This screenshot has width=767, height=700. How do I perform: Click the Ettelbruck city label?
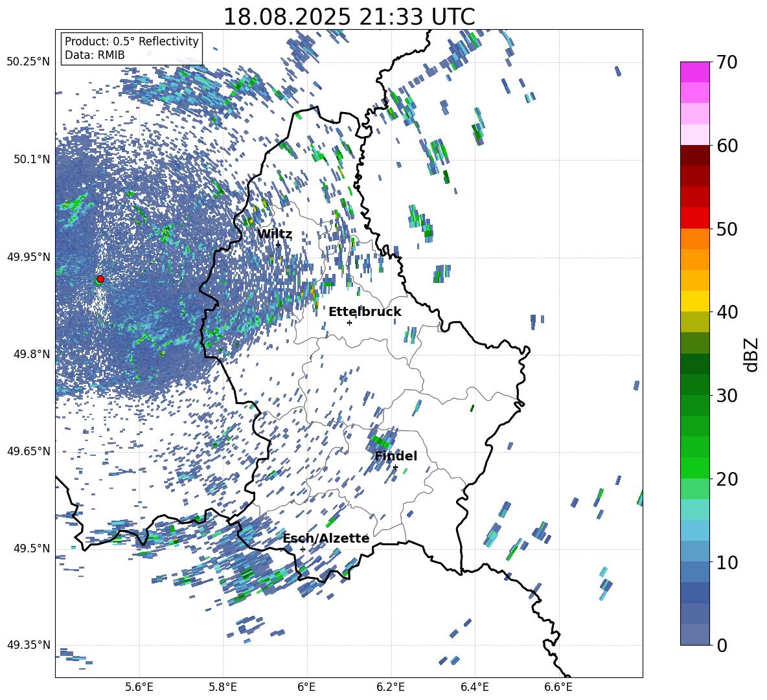pos(365,311)
